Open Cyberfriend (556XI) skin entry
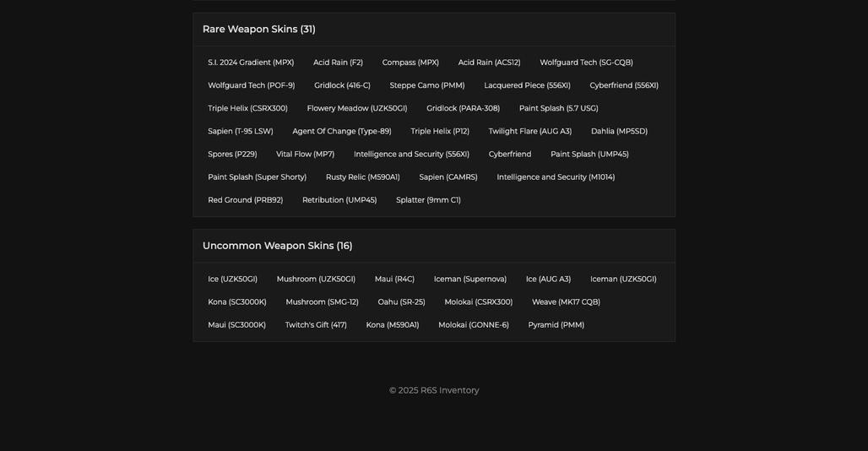The height and width of the screenshot is (451, 868). [x=624, y=85]
